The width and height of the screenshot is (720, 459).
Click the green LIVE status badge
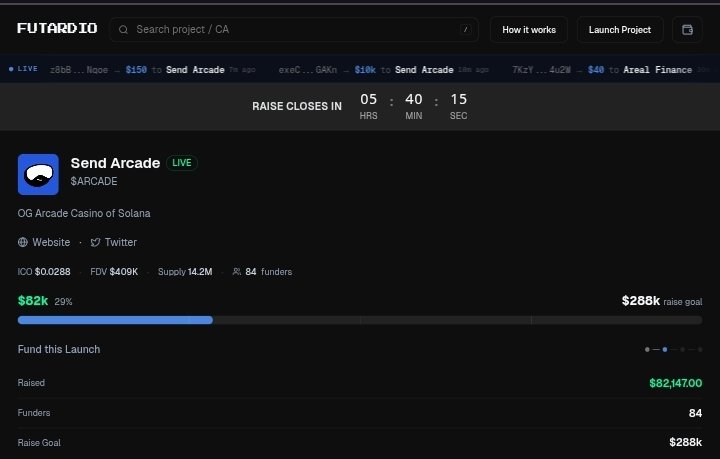click(182, 163)
